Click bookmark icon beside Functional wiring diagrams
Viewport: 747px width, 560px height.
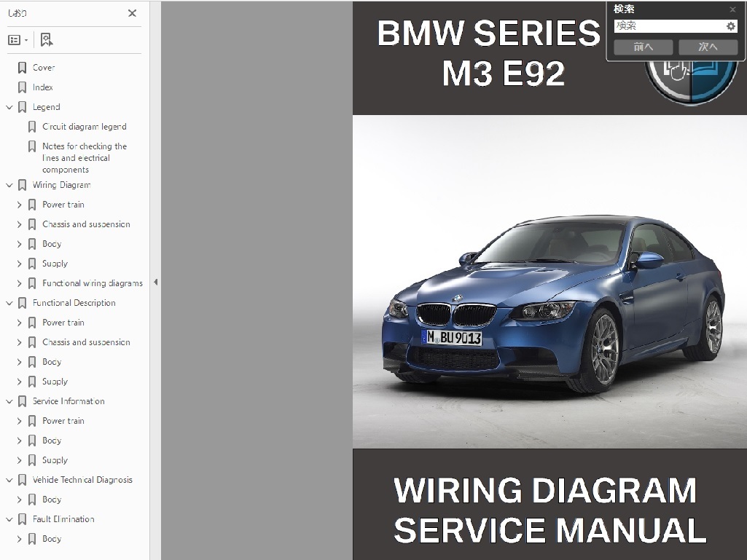click(x=32, y=283)
